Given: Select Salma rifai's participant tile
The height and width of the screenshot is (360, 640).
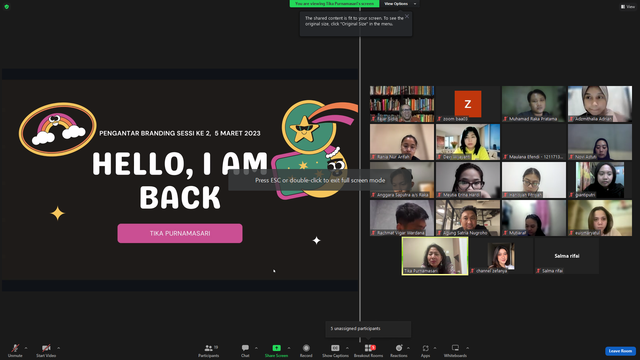Looking at the screenshot, I should pos(567,256).
